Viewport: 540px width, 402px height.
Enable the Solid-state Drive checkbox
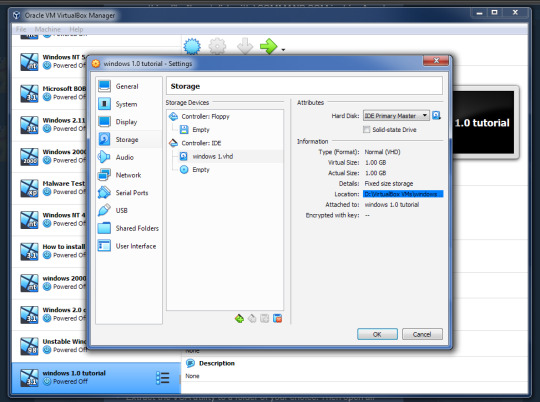point(367,130)
